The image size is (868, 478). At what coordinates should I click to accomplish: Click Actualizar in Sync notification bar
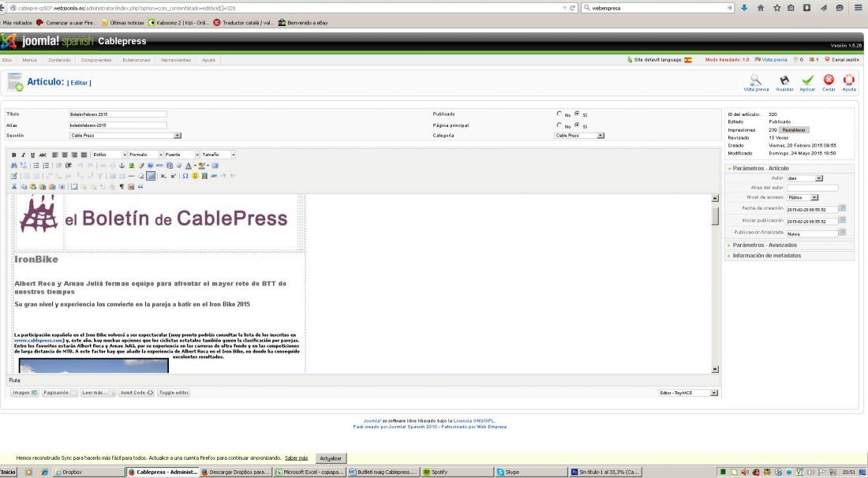(331, 458)
